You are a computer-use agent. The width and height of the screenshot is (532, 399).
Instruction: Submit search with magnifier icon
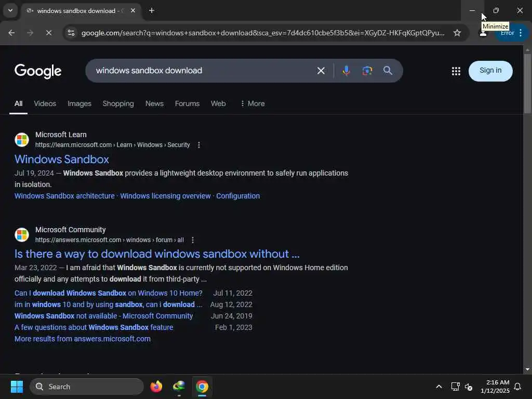388,71
